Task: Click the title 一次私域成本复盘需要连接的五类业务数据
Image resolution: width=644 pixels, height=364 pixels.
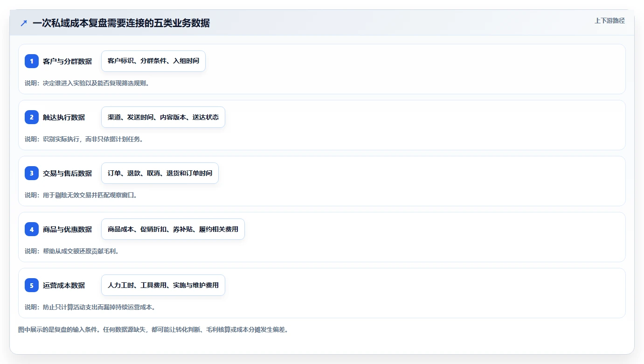Action: [x=121, y=23]
